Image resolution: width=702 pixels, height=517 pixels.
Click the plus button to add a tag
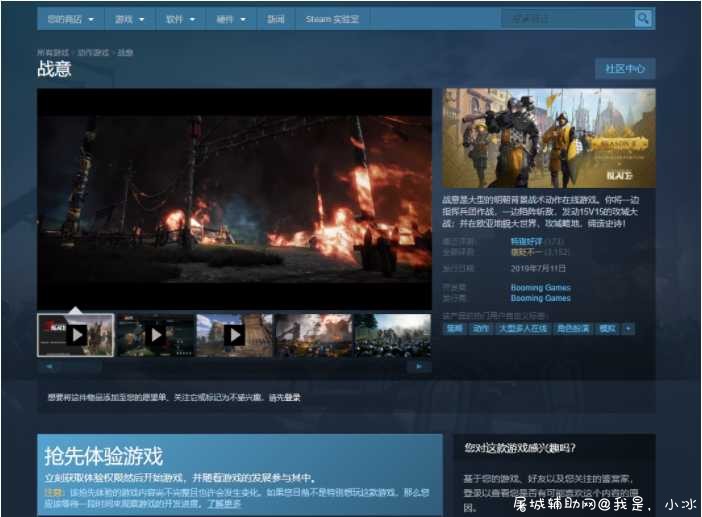(628, 329)
